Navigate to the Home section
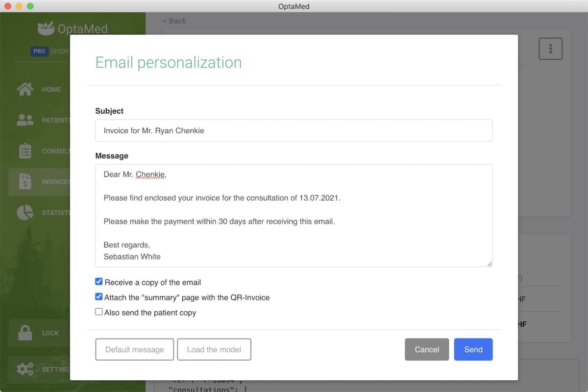 coord(51,89)
